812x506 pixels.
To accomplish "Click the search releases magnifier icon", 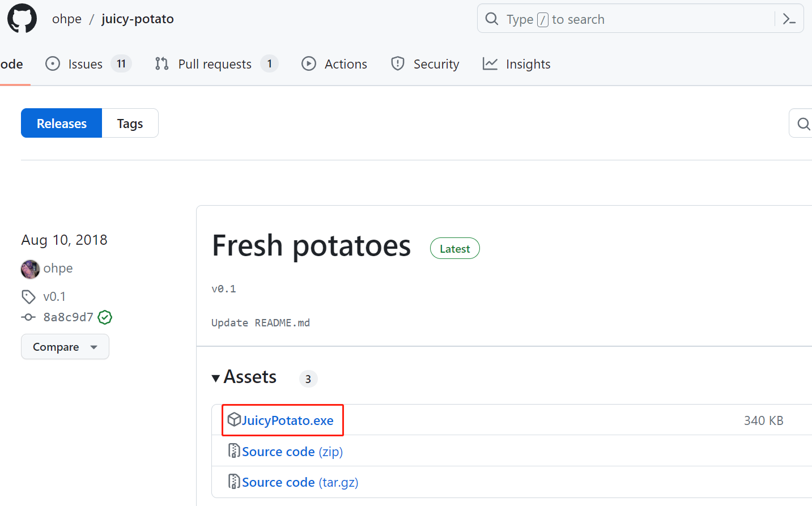I will pyautogui.click(x=803, y=124).
